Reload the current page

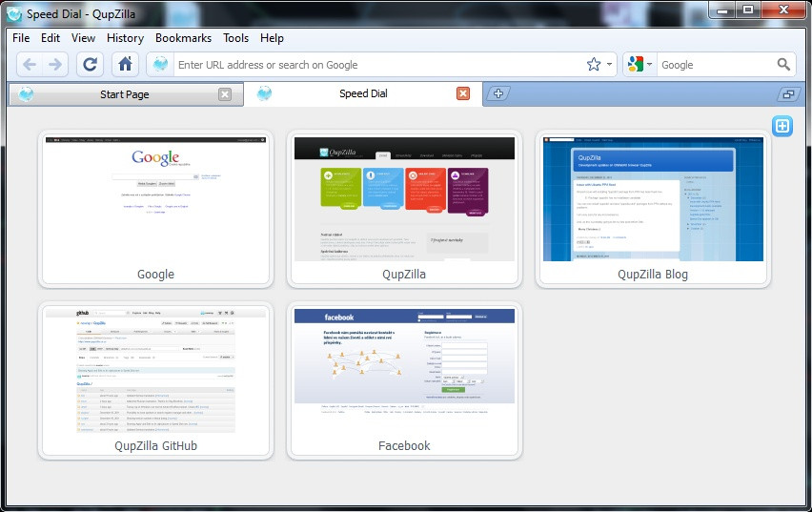(x=91, y=65)
